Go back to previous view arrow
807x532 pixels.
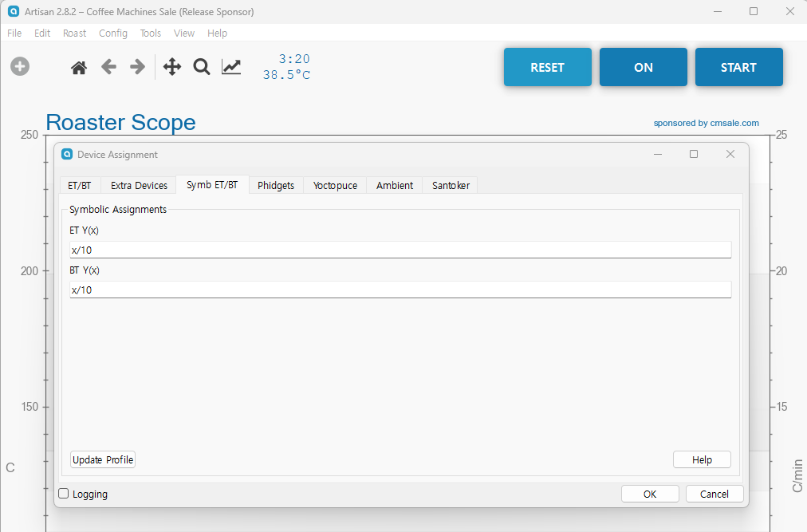[x=108, y=67]
